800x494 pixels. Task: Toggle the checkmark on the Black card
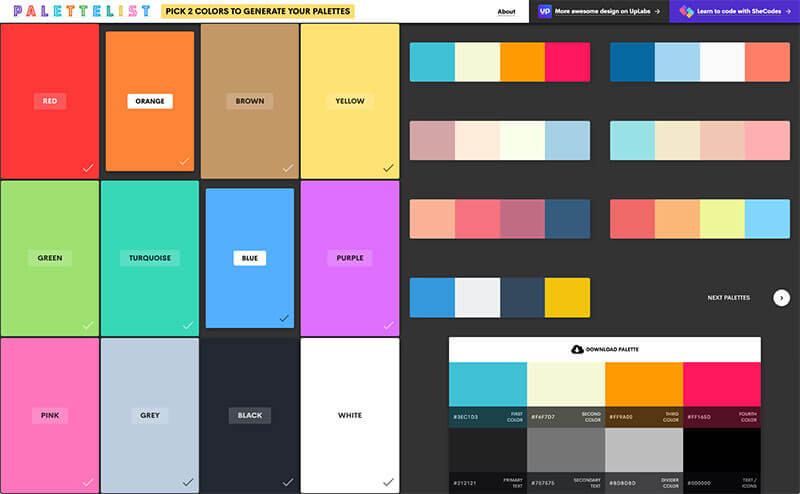coord(288,482)
